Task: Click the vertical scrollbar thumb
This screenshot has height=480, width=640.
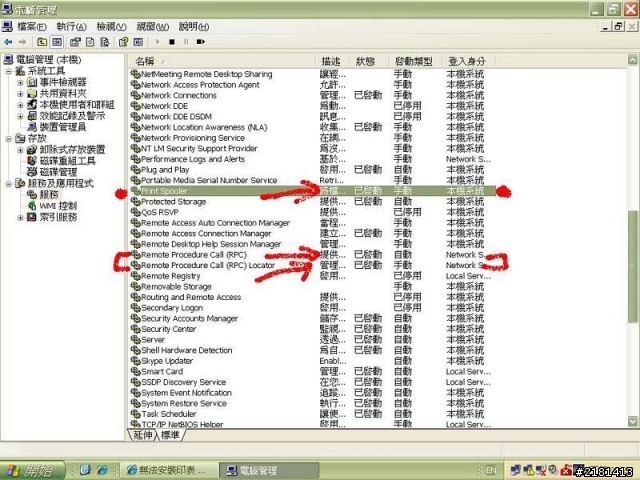Action: point(633,265)
